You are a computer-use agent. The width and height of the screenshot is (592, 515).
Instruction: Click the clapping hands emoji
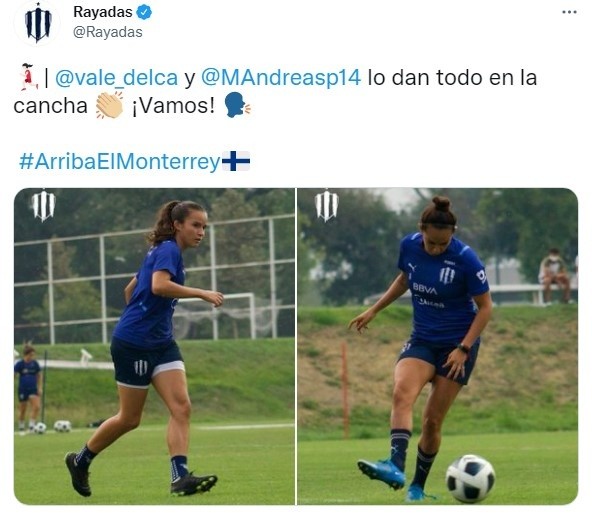click(109, 105)
